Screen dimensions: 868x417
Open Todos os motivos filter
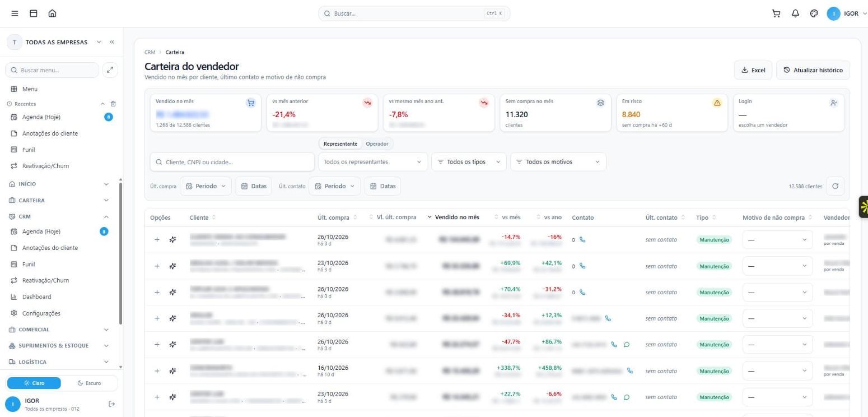(558, 162)
